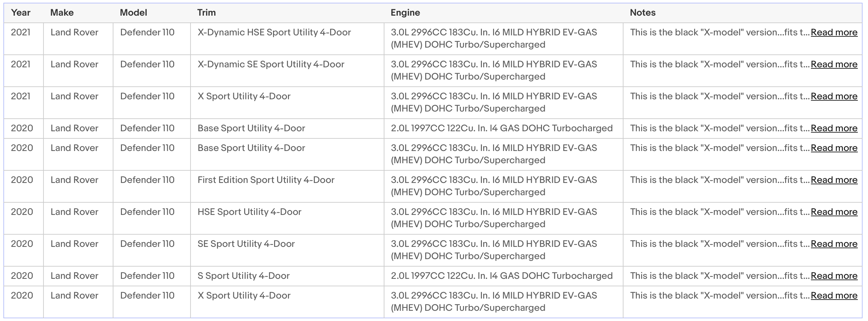
Task: Open Read more for 2020 SE row
Action: coord(834,244)
